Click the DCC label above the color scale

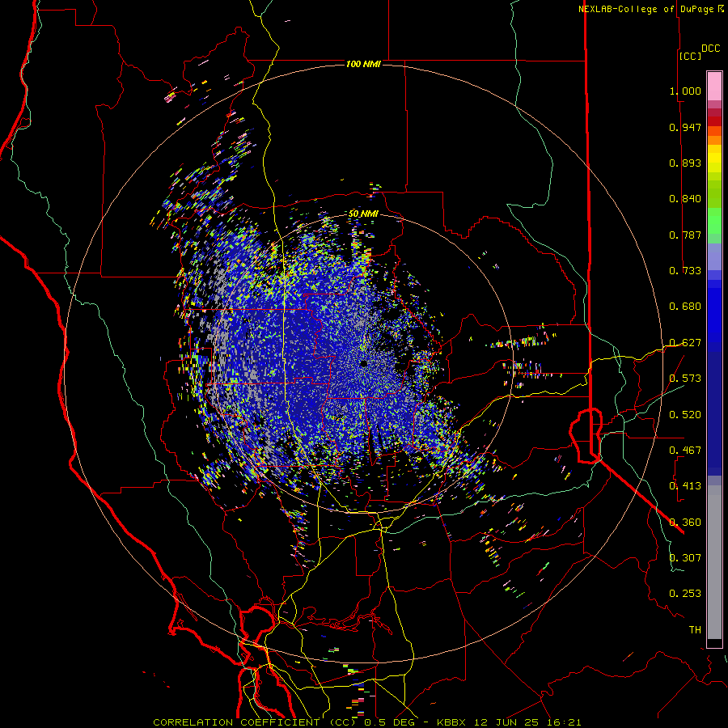(710, 49)
